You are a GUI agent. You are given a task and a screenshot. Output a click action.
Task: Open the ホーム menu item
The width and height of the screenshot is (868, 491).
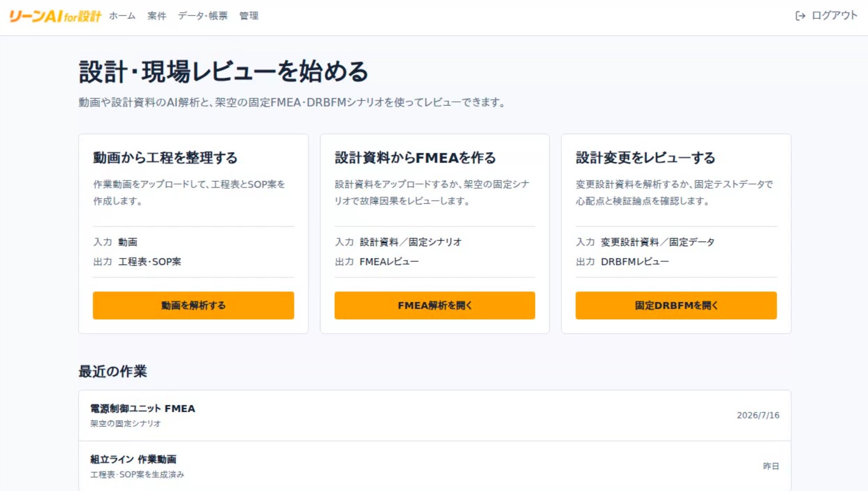[x=122, y=16]
